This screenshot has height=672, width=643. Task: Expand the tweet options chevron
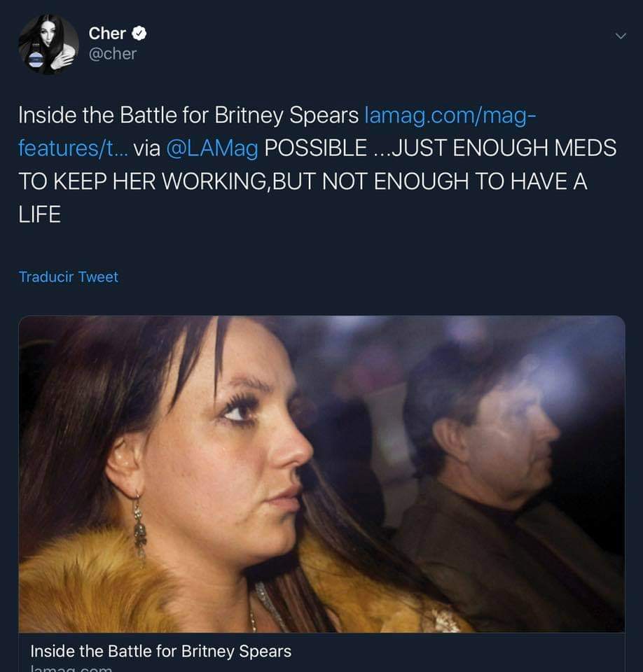click(619, 36)
